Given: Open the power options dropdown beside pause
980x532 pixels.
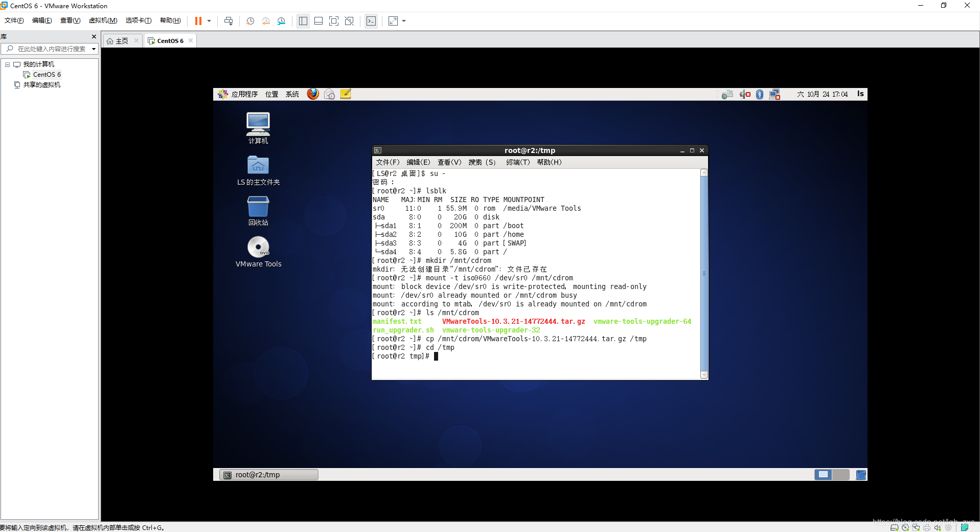Looking at the screenshot, I should coord(209,21).
